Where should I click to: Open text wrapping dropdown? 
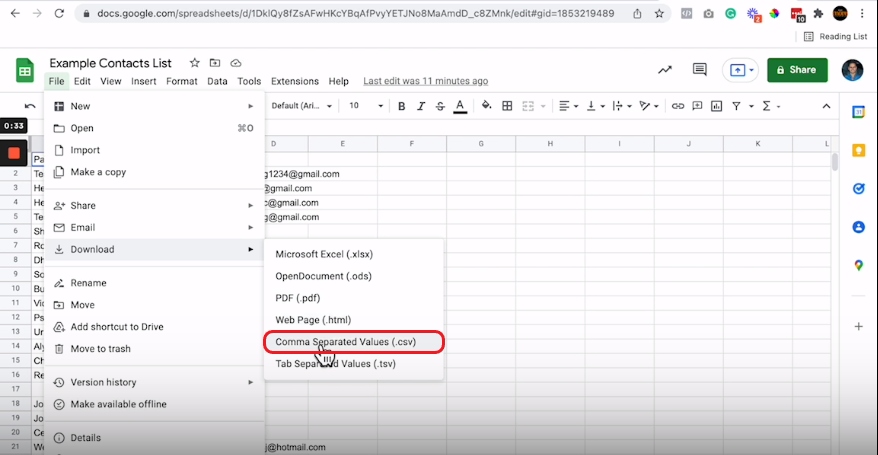622,106
